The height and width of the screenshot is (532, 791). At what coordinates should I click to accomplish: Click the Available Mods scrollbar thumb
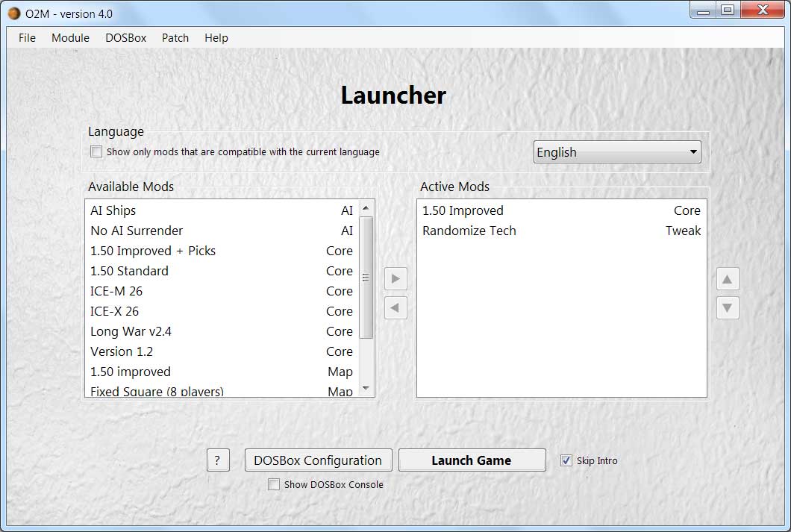366,278
